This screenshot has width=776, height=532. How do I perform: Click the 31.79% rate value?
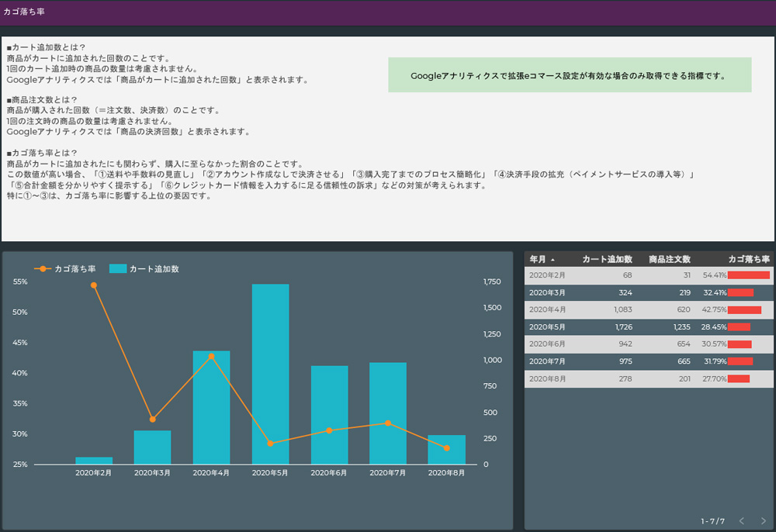coord(715,361)
